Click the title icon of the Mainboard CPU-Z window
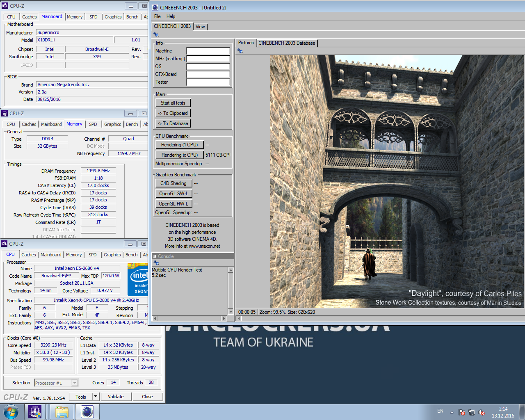Image resolution: width=525 pixels, height=420 pixels. click(5, 6)
